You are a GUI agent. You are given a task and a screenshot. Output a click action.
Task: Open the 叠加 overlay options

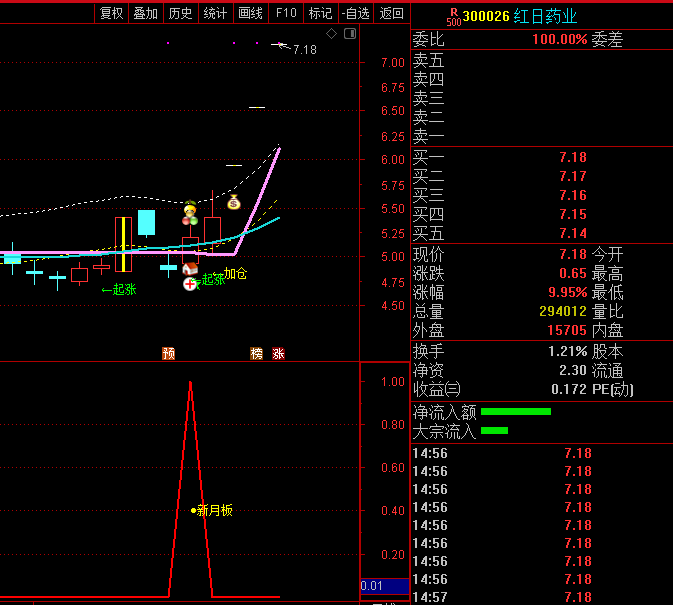click(146, 13)
